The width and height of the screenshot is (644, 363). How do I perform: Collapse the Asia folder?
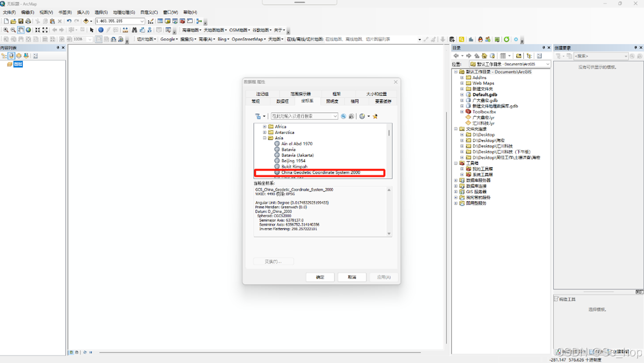tap(264, 138)
